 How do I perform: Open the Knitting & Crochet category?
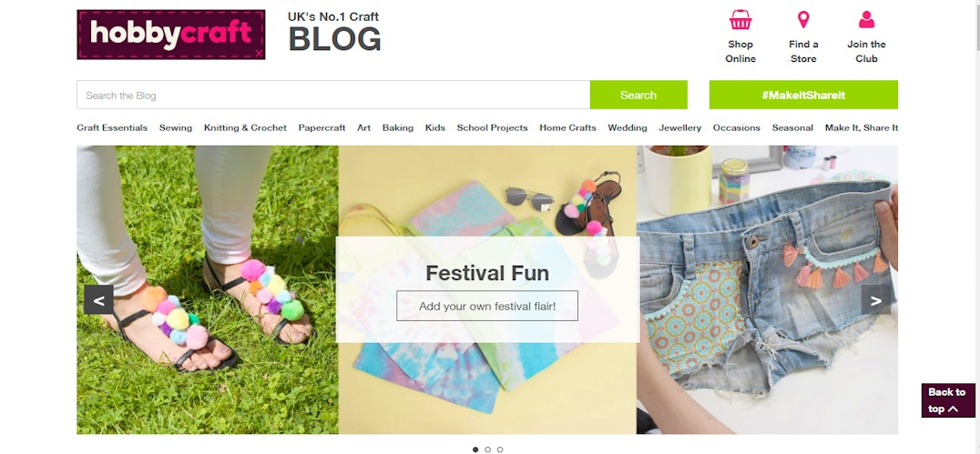coord(245,127)
